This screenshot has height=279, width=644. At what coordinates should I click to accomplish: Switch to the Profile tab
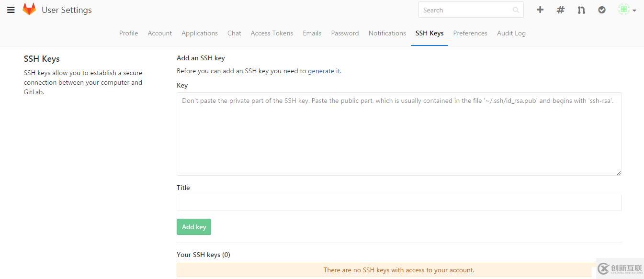click(128, 33)
